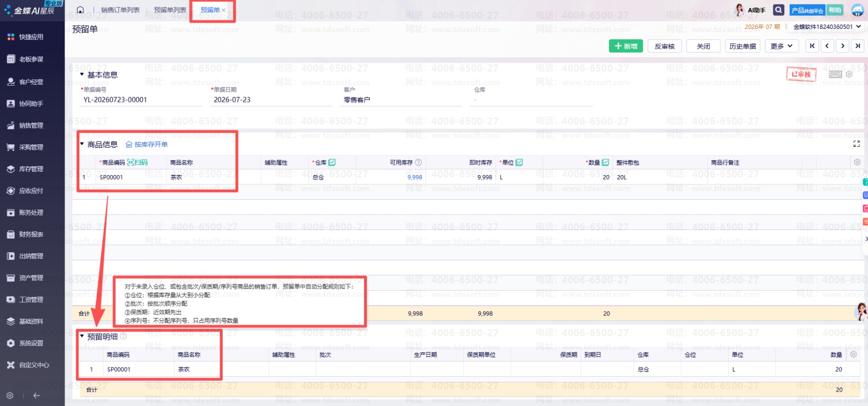Show help tooltip next to 可用库存
The height and width of the screenshot is (406, 868).
[418, 163]
